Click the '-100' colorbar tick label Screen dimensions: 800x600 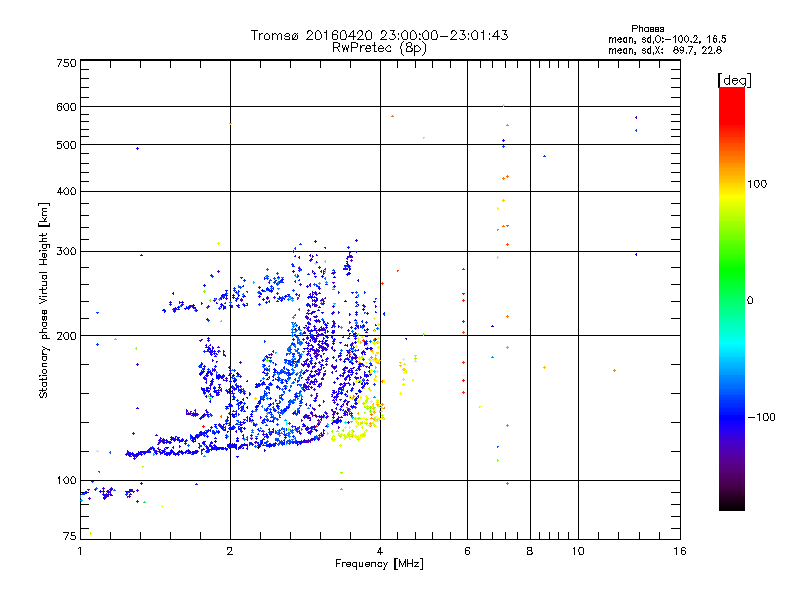(761, 417)
